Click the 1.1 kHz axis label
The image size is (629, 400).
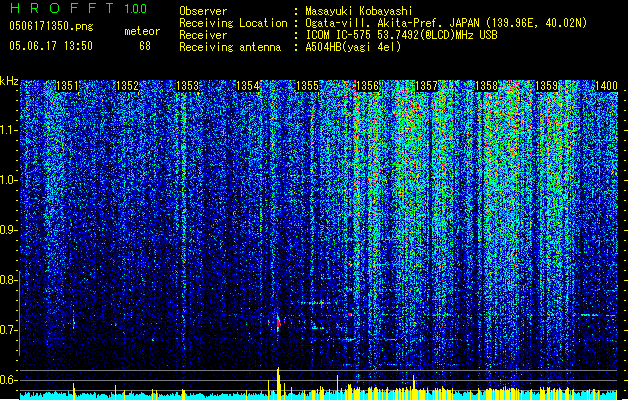(8, 130)
